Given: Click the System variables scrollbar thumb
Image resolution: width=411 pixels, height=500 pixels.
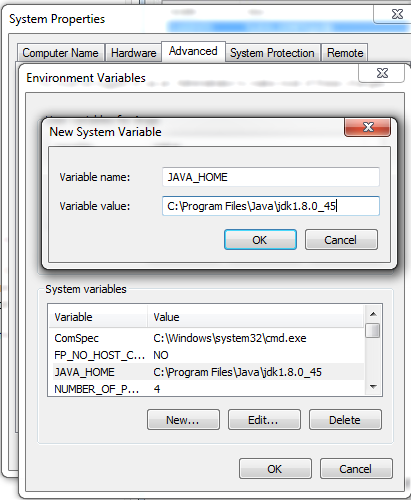Looking at the screenshot, I should 373,330.
